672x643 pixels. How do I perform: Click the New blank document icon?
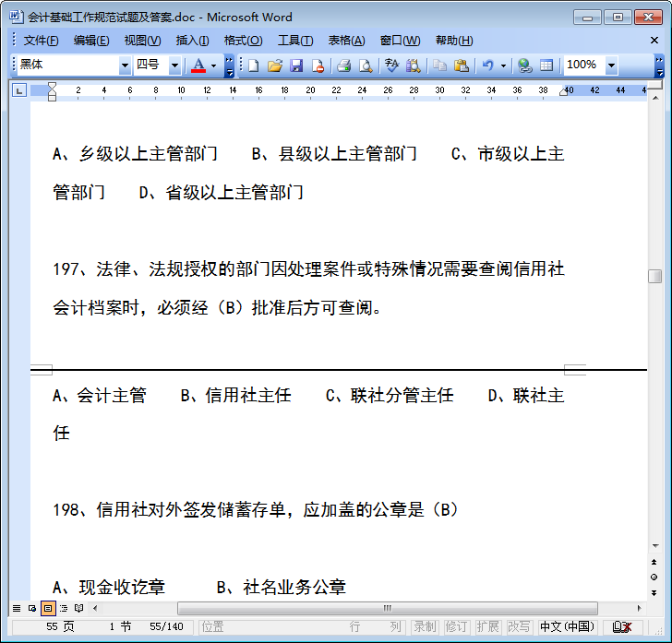click(254, 65)
